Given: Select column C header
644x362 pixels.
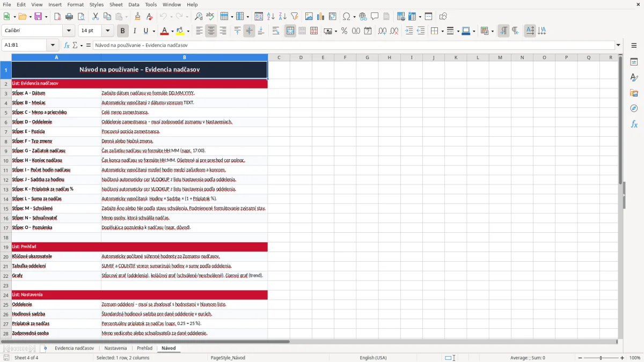Looking at the screenshot, I should click(x=279, y=57).
